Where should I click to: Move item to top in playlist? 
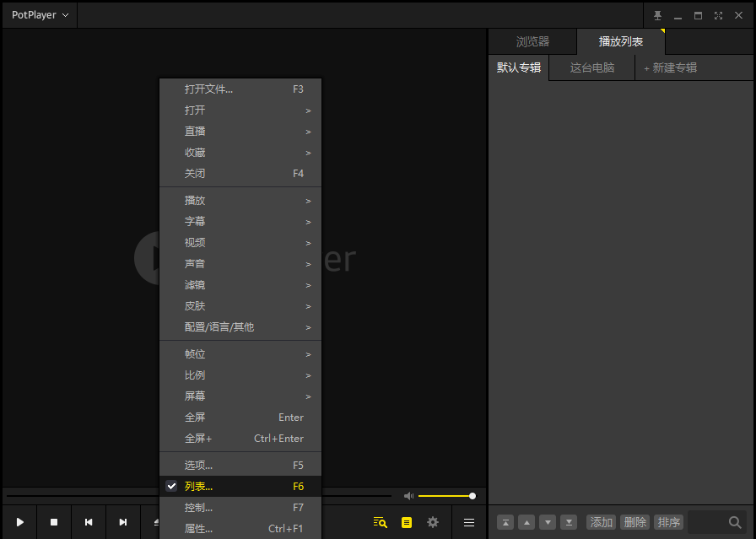(505, 522)
